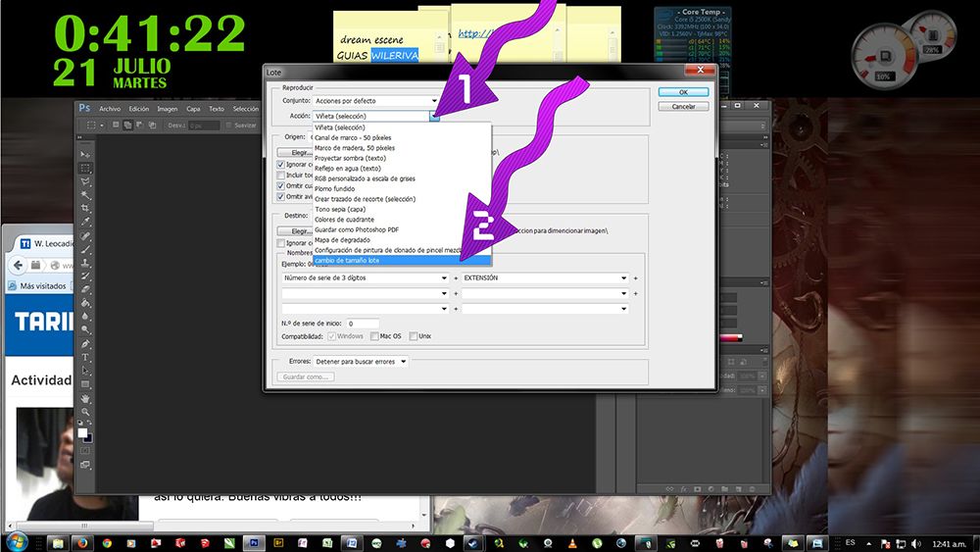Open 'Más visitados' bookmark in Firefox
The image size is (980, 552).
37,285
